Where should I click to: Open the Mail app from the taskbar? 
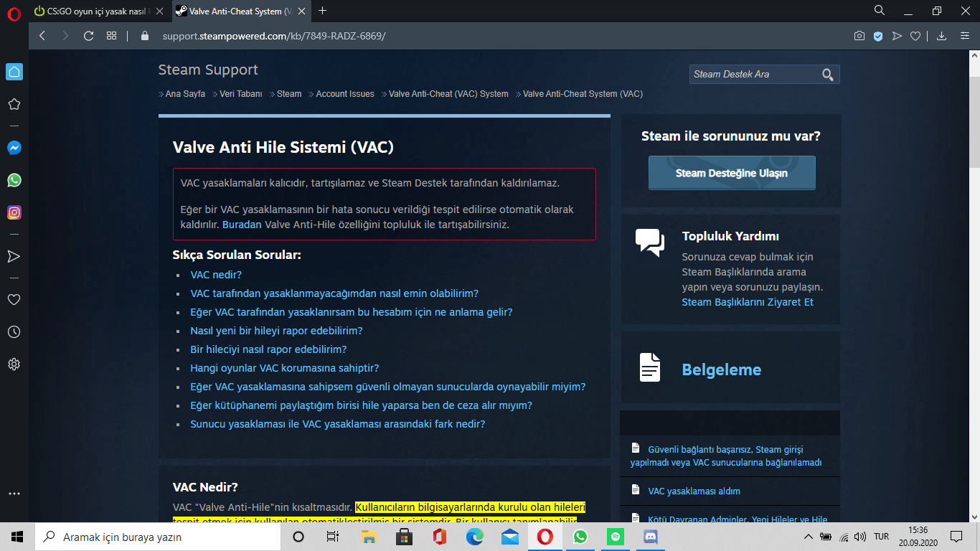point(510,537)
